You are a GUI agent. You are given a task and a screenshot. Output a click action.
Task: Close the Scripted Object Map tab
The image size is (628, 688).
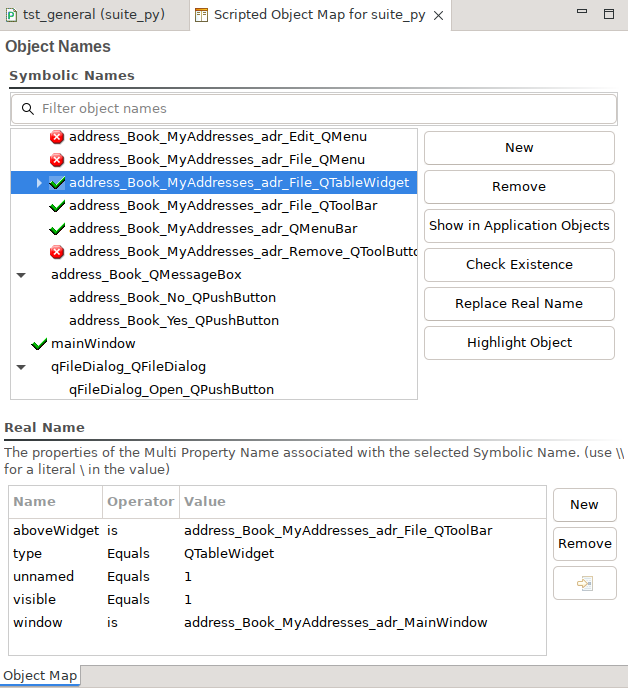438,16
